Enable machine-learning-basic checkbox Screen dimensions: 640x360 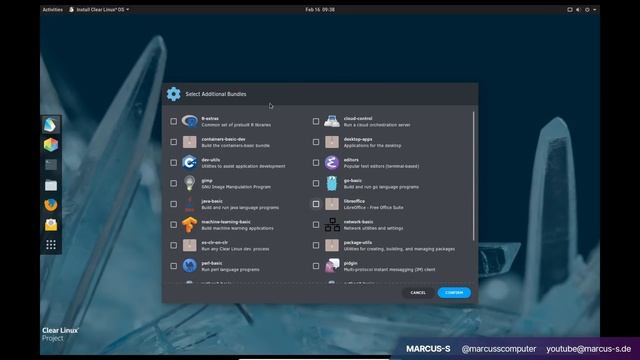173,225
